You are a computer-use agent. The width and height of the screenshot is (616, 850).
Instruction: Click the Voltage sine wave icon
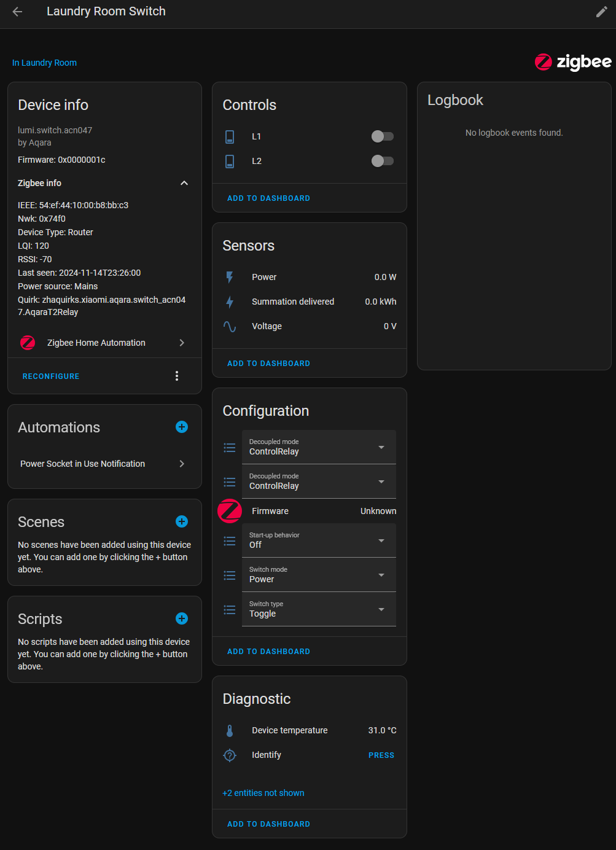[x=230, y=326]
